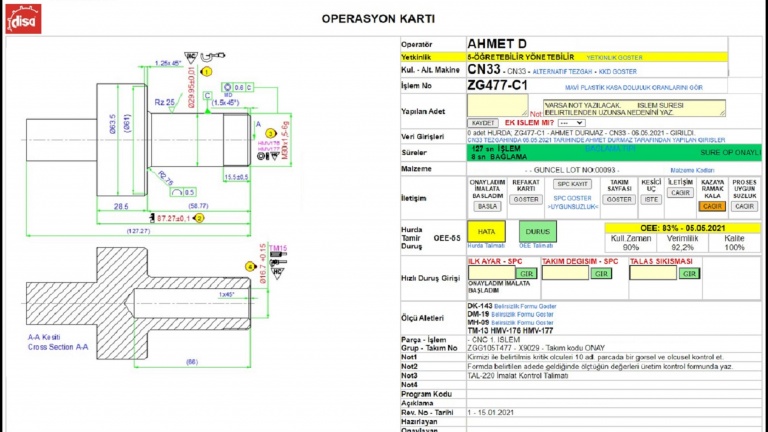Viewport: 768px width, 432px height.
Task: Open Belirsizlik Formu Goster for DK-143
Action: [x=525, y=306]
